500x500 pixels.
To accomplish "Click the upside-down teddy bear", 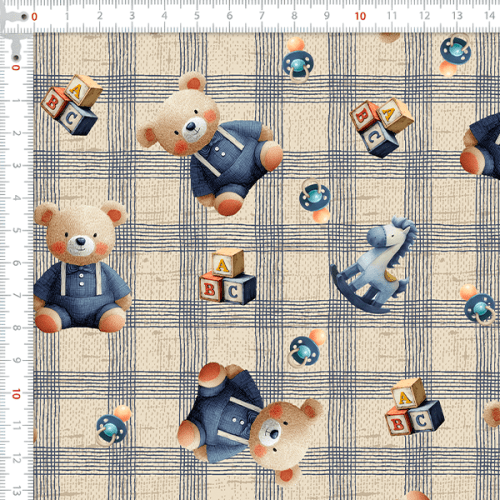I will pos(251,423).
